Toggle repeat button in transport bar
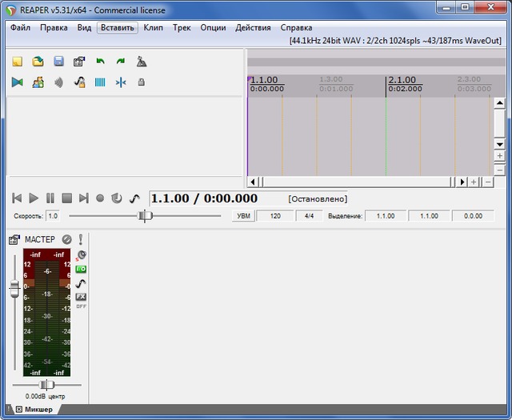Viewport: 512px width, 420px height. tap(117, 198)
